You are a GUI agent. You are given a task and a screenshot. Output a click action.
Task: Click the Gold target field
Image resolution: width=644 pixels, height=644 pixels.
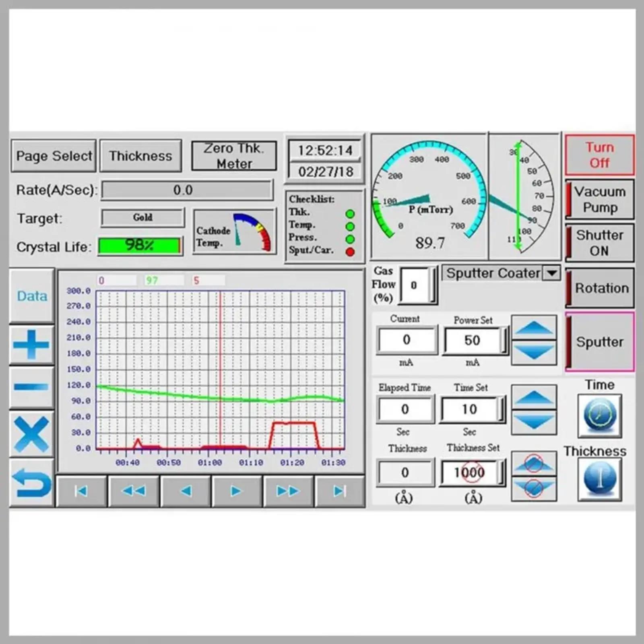142,218
